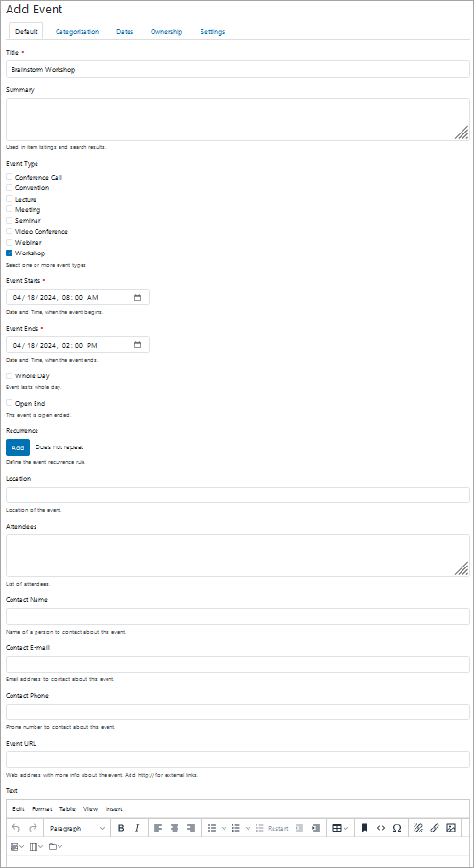Open the editor Insert menu

[114, 808]
